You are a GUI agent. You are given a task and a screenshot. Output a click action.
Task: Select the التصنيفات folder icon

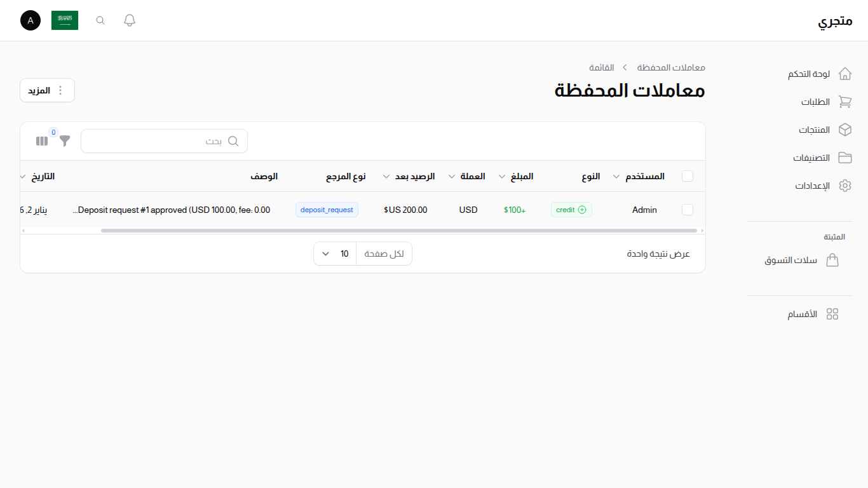[845, 157]
